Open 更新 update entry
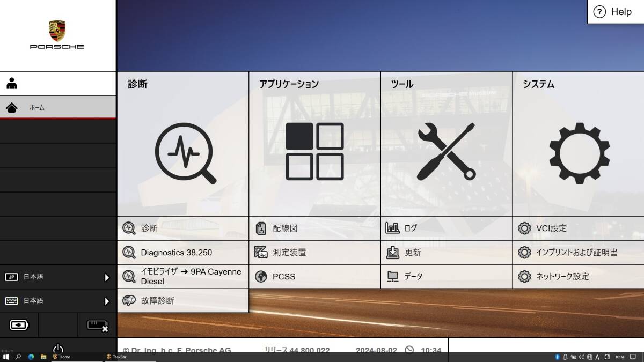The width and height of the screenshot is (644, 362). (x=447, y=252)
